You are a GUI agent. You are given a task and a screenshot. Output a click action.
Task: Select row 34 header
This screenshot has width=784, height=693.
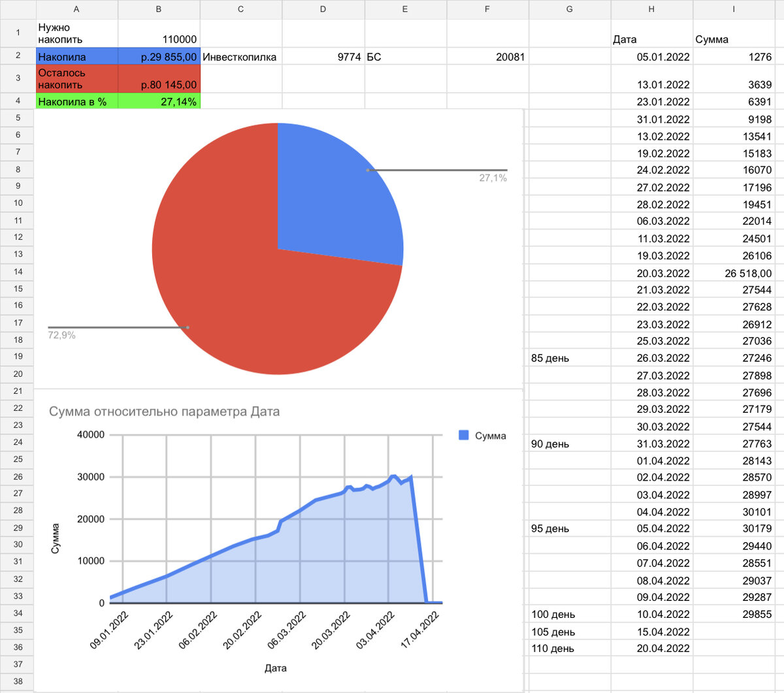18,613
